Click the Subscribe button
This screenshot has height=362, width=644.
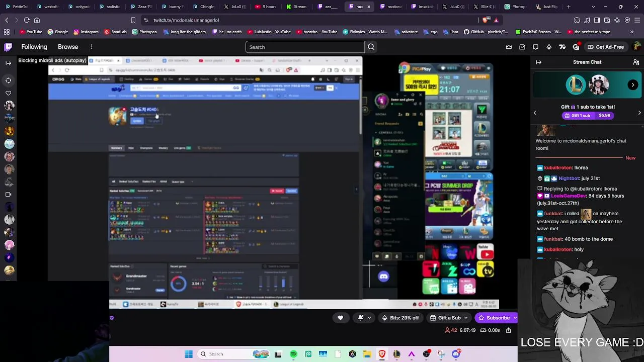click(x=496, y=318)
